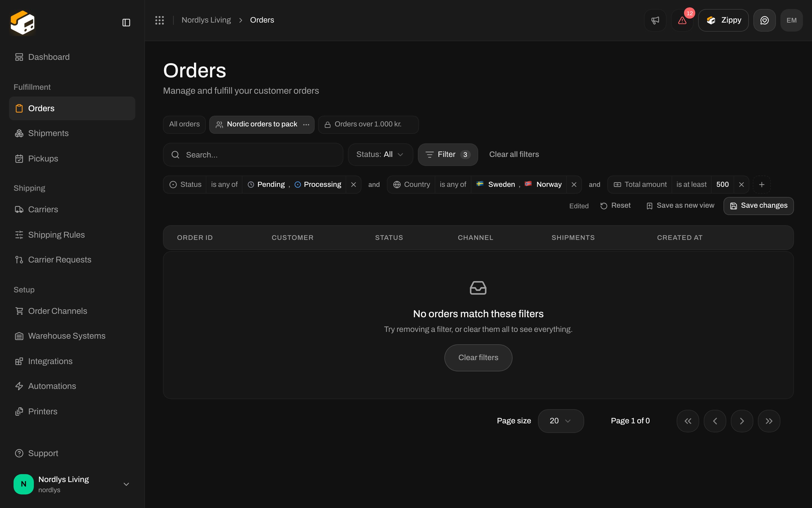
Task: Open Warehouse Systems in the sidebar
Action: [x=72, y=336]
